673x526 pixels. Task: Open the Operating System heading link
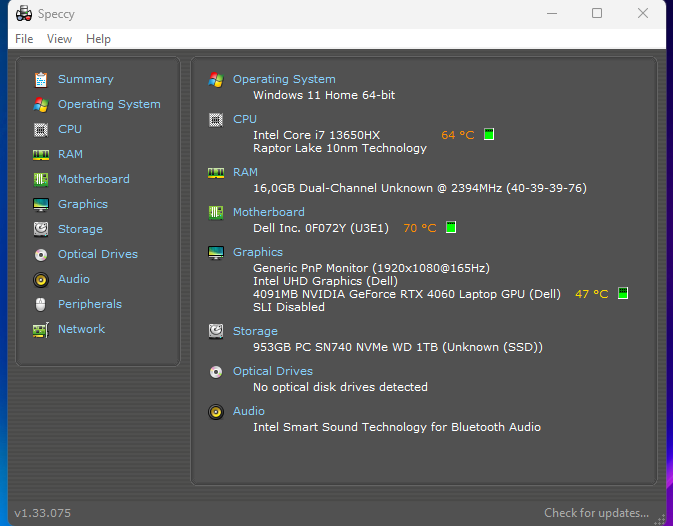pos(284,79)
